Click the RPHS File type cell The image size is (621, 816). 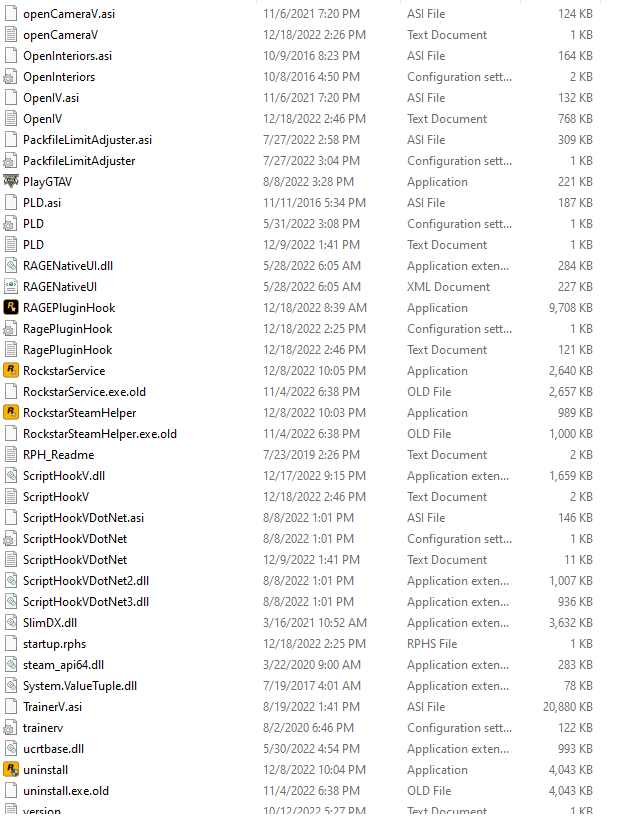tap(432, 644)
